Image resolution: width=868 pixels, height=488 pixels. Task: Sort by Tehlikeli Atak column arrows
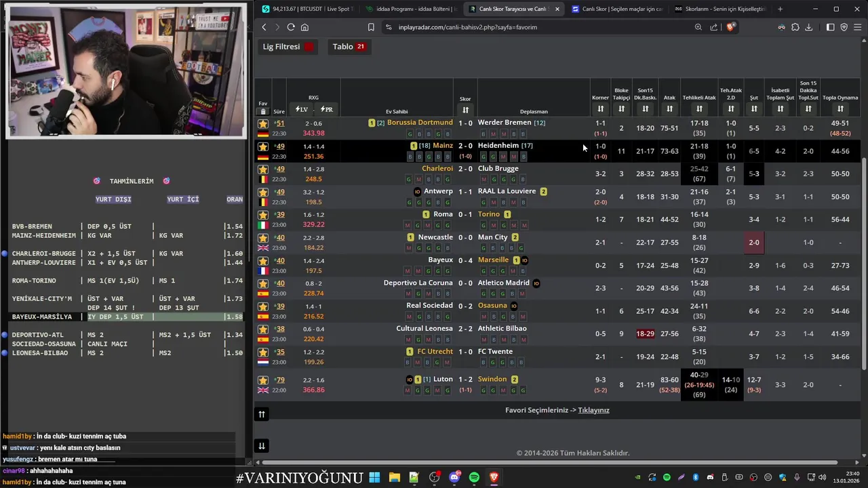pyautogui.click(x=699, y=109)
